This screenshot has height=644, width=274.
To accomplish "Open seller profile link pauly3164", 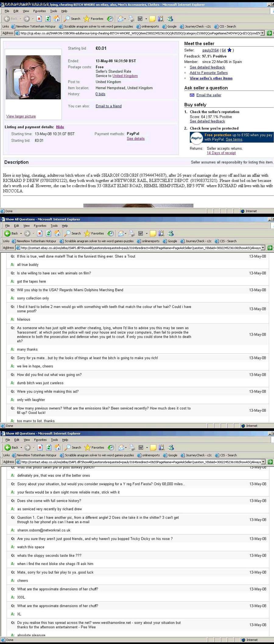I will click(210, 50).
